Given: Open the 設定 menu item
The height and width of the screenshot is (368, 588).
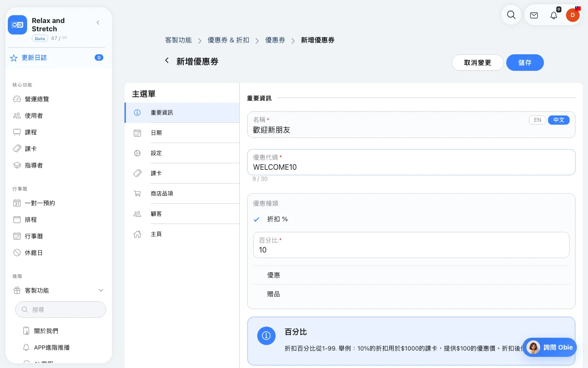Looking at the screenshot, I should point(182,153).
